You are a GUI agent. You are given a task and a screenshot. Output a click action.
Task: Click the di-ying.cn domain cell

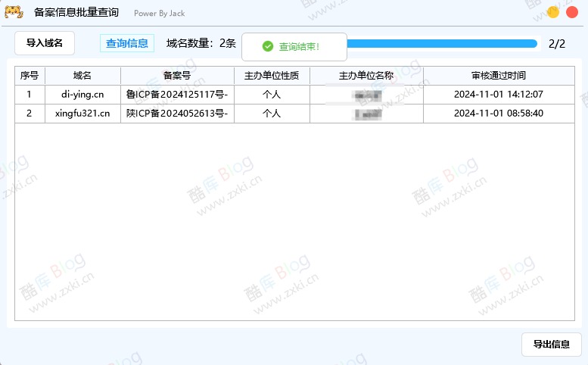(82, 95)
